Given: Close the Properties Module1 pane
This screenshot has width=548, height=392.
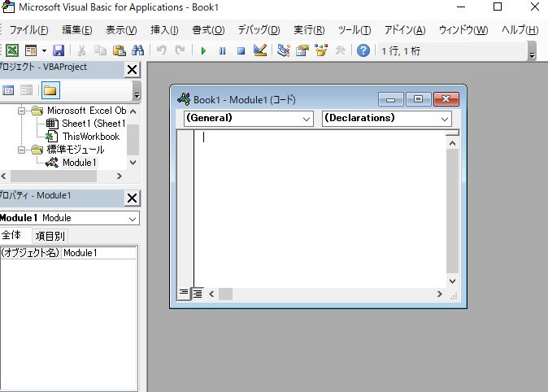Looking at the screenshot, I should coord(132,198).
